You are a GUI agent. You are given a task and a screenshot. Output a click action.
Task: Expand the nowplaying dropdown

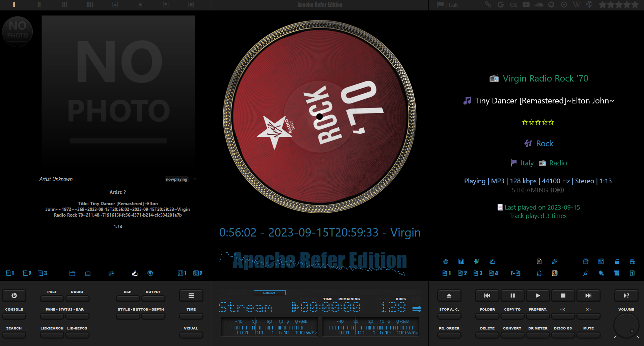click(195, 179)
